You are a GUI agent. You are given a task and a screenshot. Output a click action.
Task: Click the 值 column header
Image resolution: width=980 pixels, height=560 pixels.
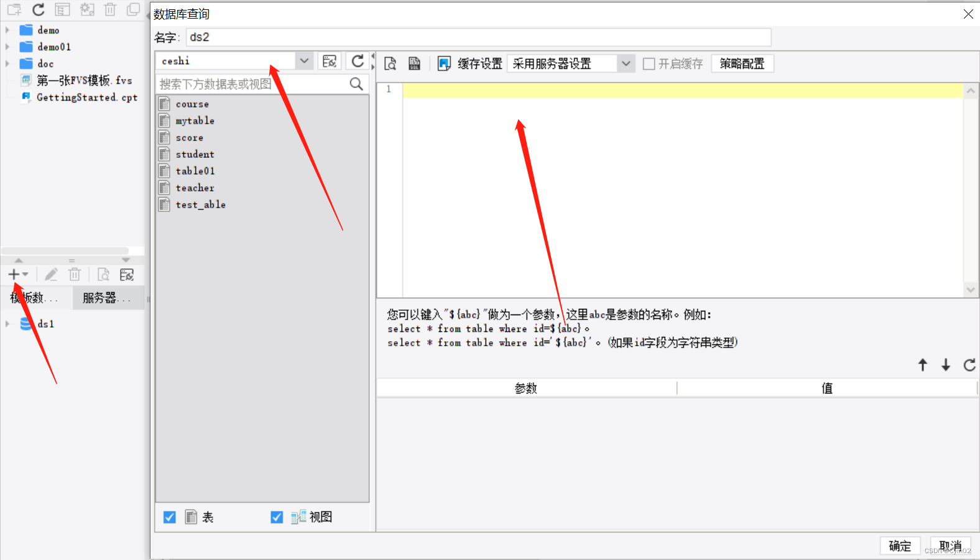(x=827, y=388)
